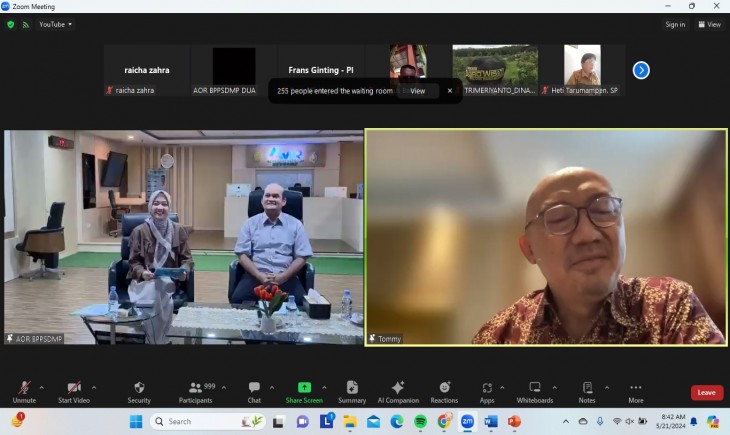The height and width of the screenshot is (435, 730).
Task: Expand the arrow next to Apps
Action: [502, 387]
